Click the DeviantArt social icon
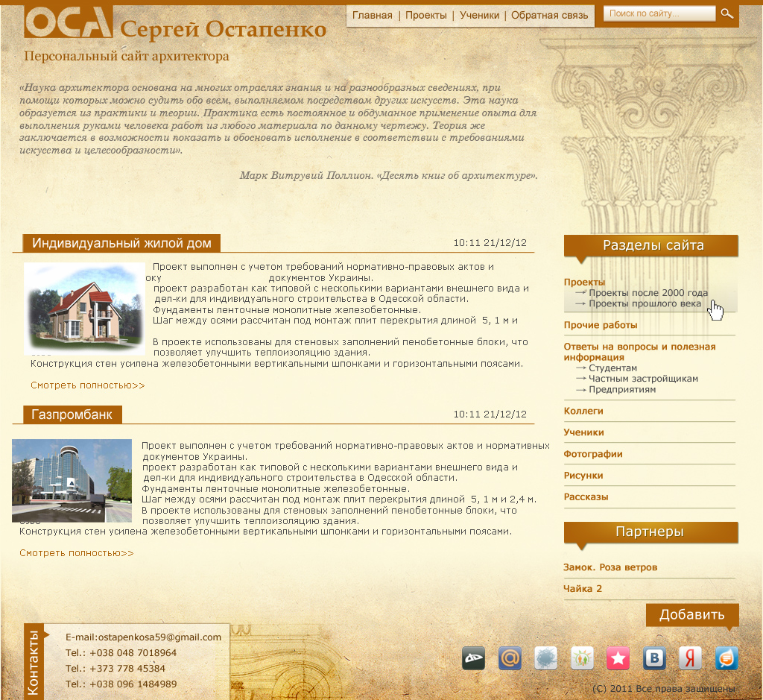 [474, 658]
